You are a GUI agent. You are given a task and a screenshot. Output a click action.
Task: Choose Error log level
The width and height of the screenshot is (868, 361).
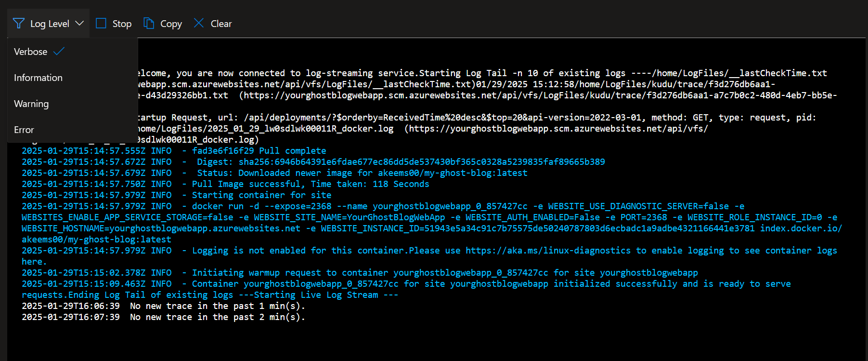point(73,130)
